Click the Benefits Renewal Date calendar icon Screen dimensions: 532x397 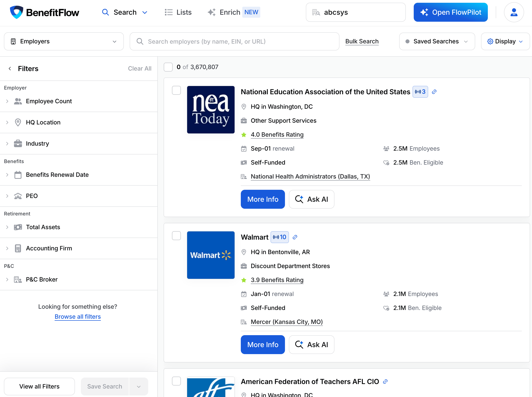18,175
